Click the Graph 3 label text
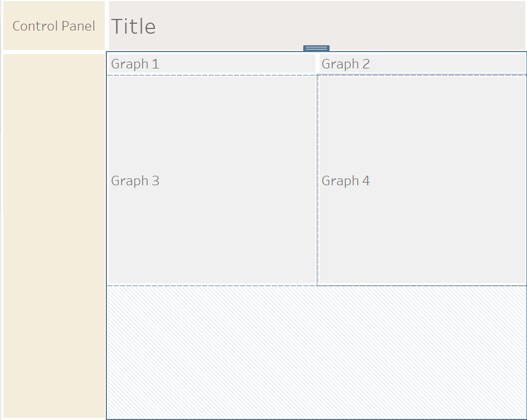This screenshot has height=420, width=527. [135, 181]
